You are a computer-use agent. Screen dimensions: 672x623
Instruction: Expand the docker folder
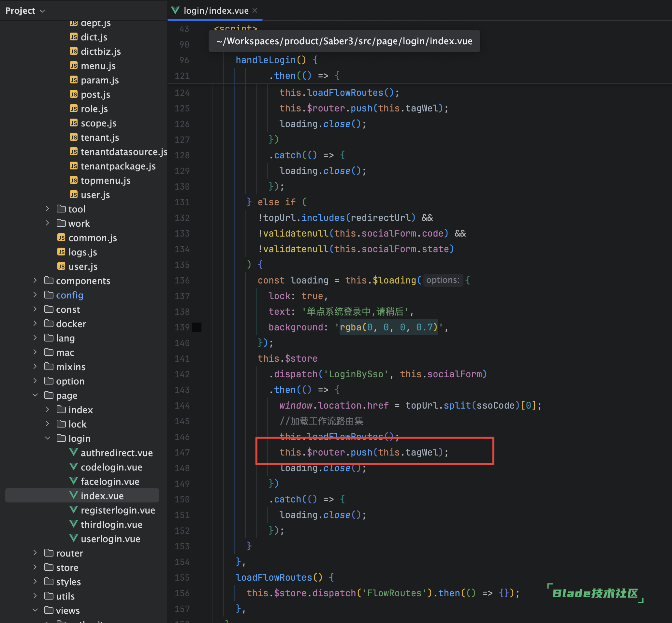tap(35, 324)
